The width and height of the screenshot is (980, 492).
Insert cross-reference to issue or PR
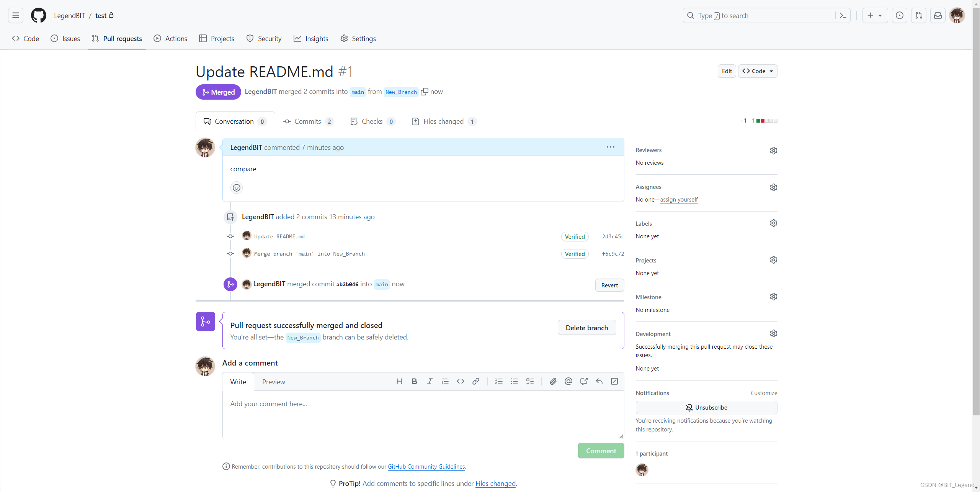pyautogui.click(x=583, y=381)
